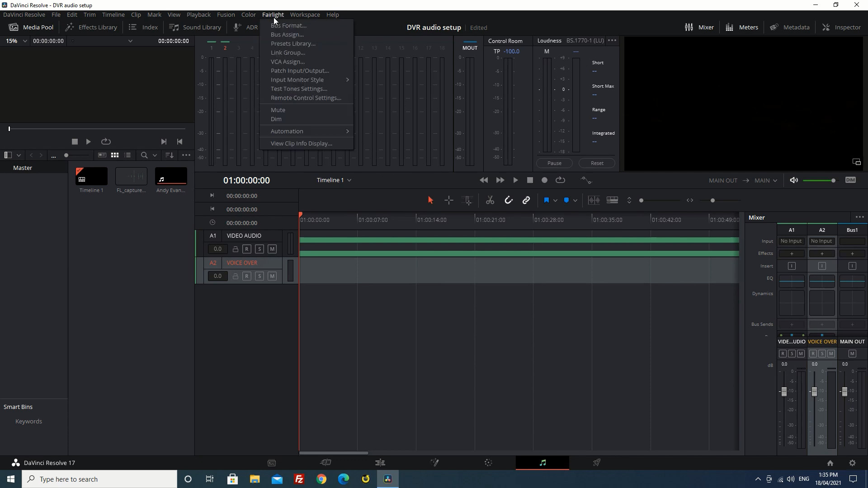Mute the A1 VIDEO AUDIO track
The image size is (868, 488).
pyautogui.click(x=272, y=249)
